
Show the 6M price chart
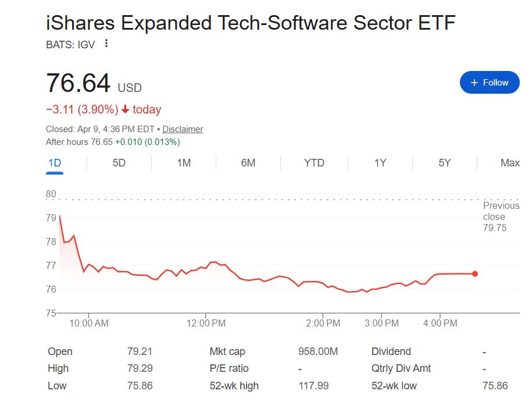248,163
